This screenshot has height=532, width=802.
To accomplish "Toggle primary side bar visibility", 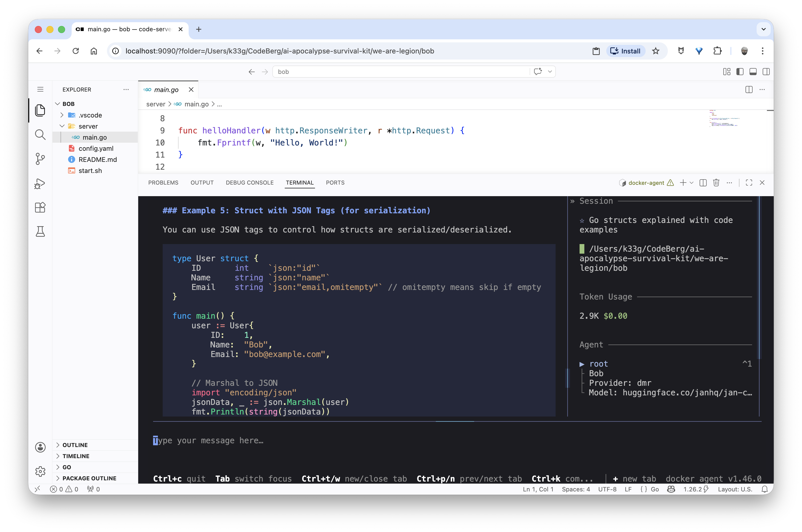I will pyautogui.click(x=740, y=72).
